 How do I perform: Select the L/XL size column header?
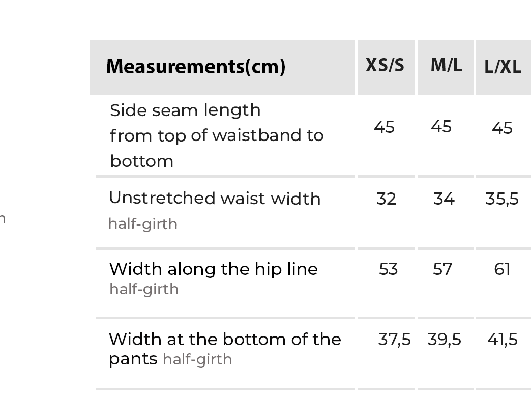[x=503, y=67]
